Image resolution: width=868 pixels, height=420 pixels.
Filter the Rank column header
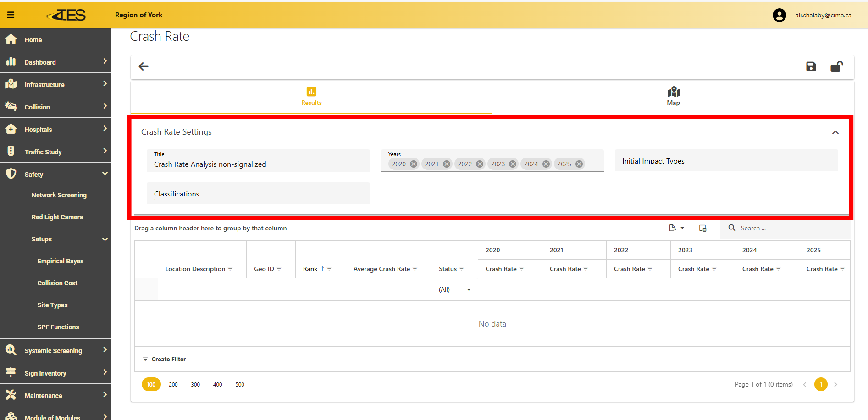tap(329, 269)
